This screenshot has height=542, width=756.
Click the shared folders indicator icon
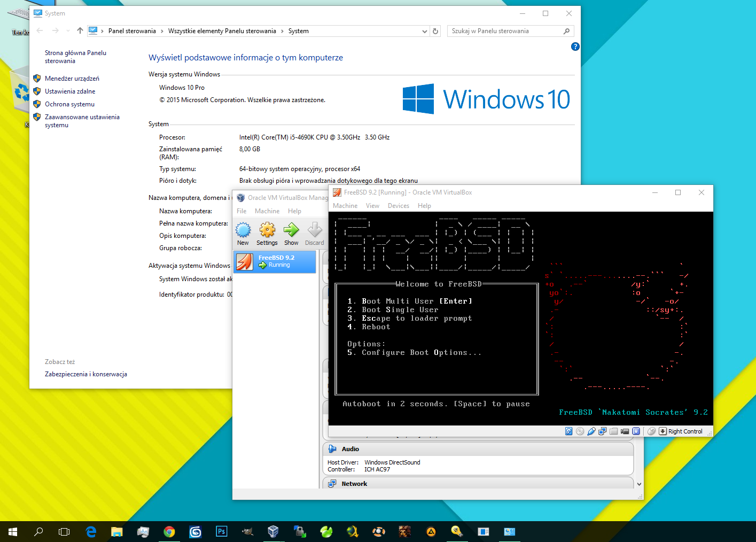(x=613, y=431)
